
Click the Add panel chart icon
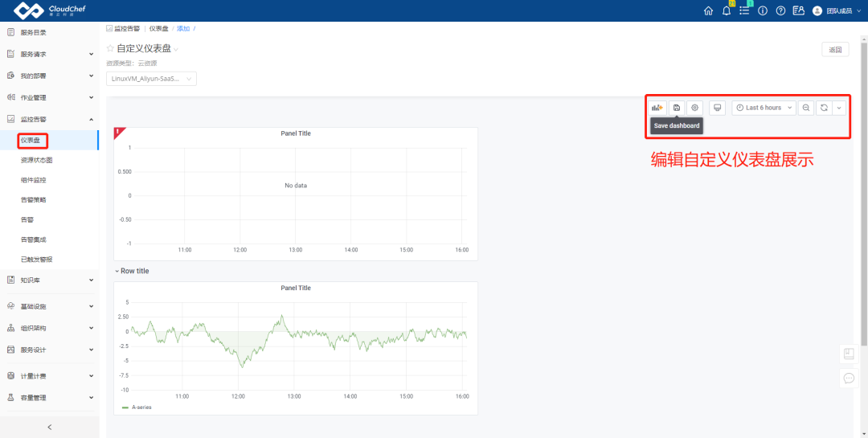657,108
